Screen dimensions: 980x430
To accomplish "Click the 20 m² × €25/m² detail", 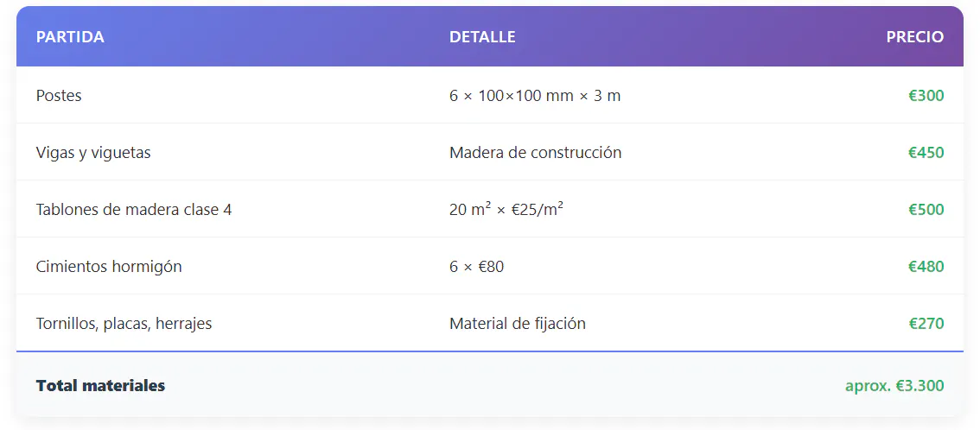I will click(506, 210).
